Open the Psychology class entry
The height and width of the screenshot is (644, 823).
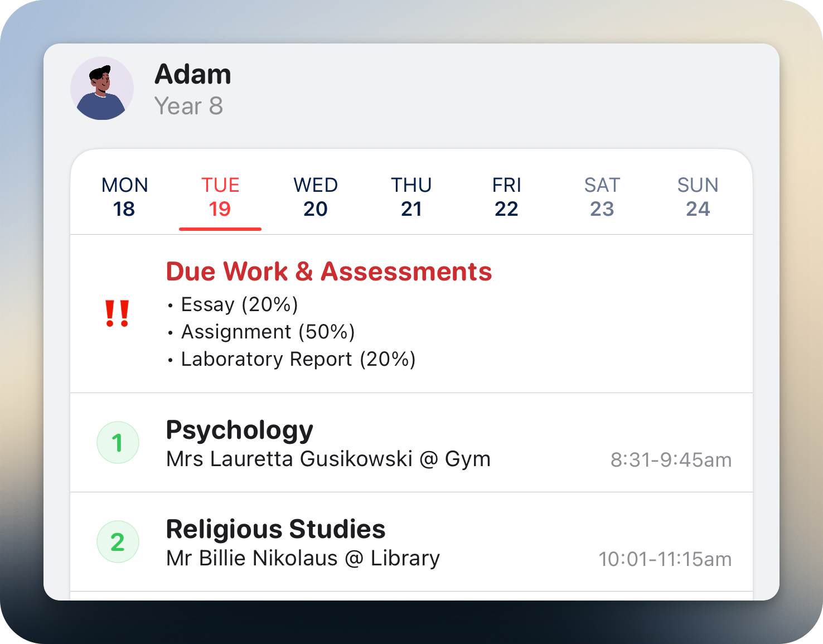240,430
